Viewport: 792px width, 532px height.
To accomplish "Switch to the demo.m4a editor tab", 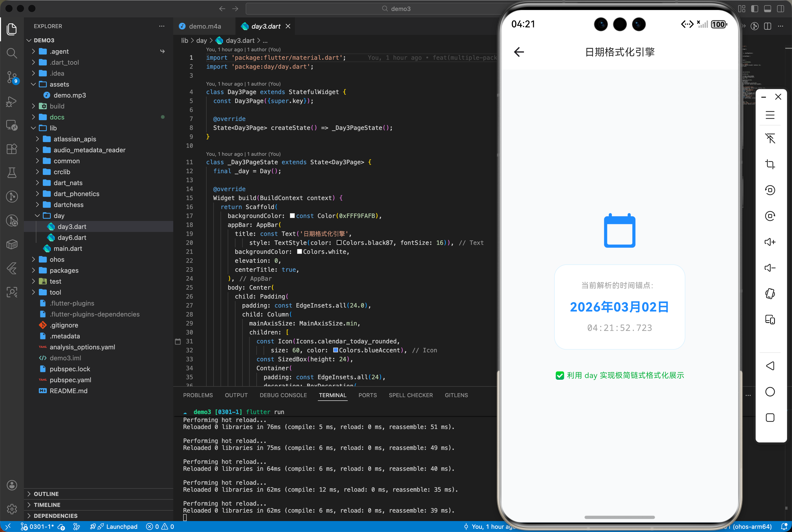I will coord(204,26).
